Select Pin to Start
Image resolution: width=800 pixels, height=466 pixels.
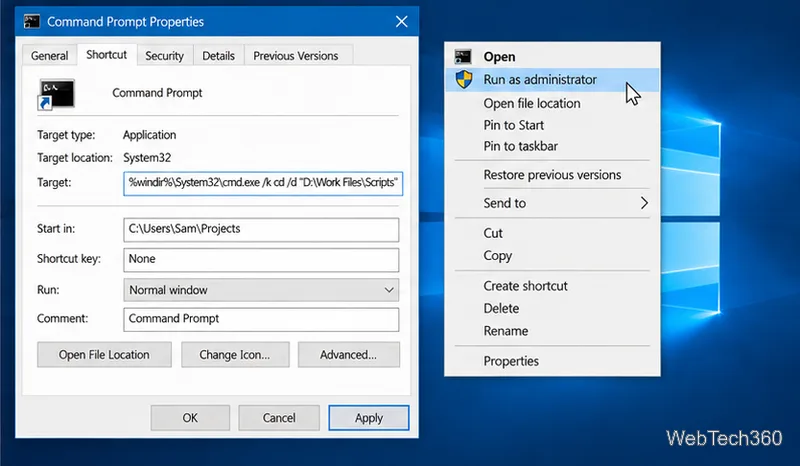(552, 125)
